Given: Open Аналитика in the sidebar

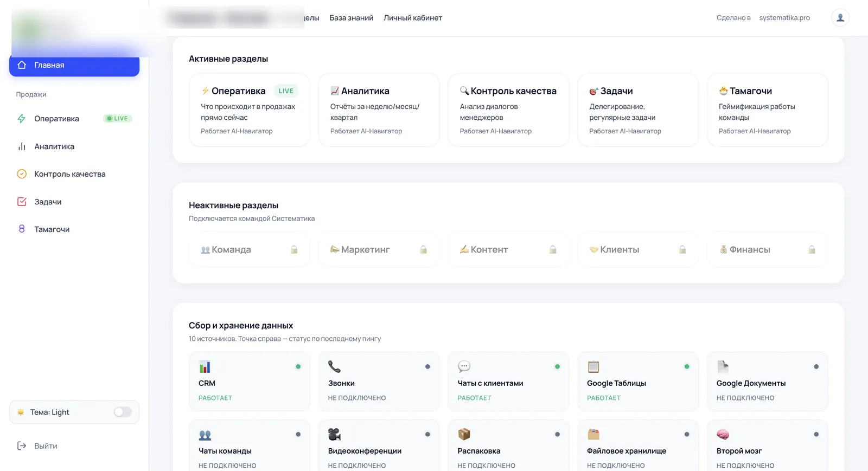Looking at the screenshot, I should [74, 146].
